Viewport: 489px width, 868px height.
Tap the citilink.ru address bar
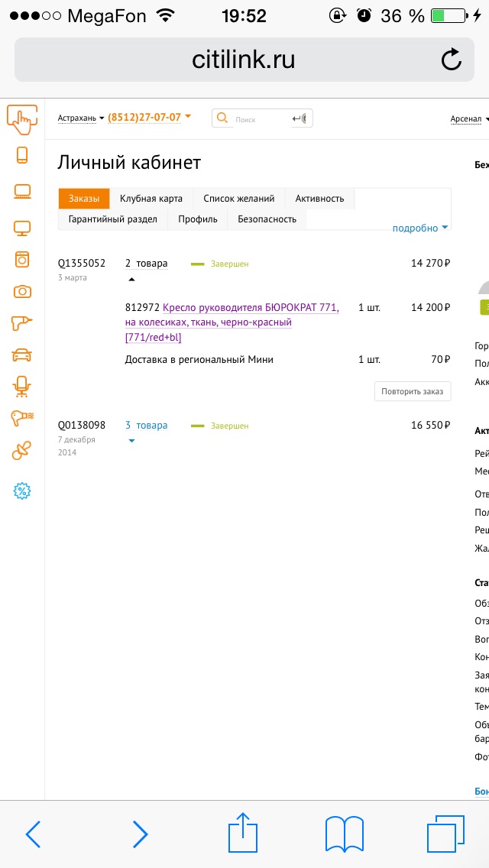click(244, 60)
